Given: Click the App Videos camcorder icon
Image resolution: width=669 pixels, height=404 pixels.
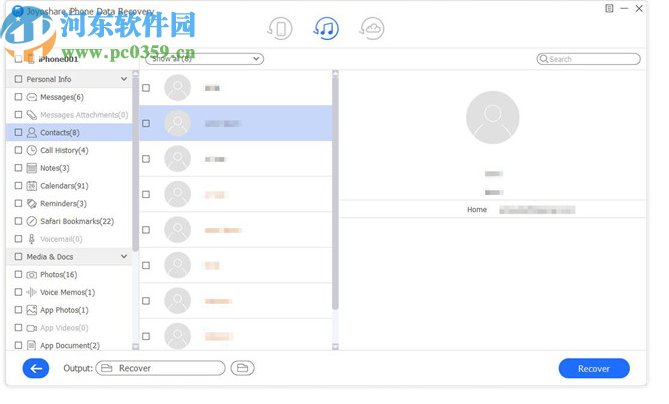Looking at the screenshot, I should (x=32, y=328).
